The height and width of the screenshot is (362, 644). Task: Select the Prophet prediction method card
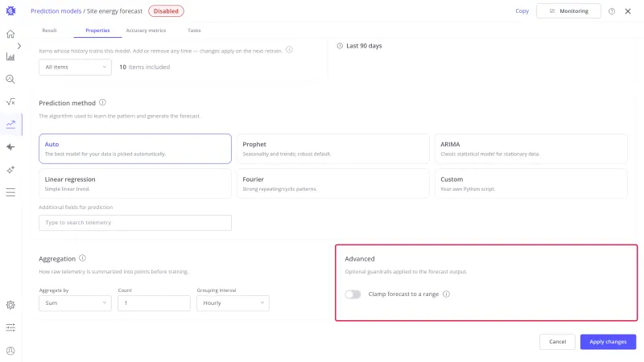tap(332, 149)
